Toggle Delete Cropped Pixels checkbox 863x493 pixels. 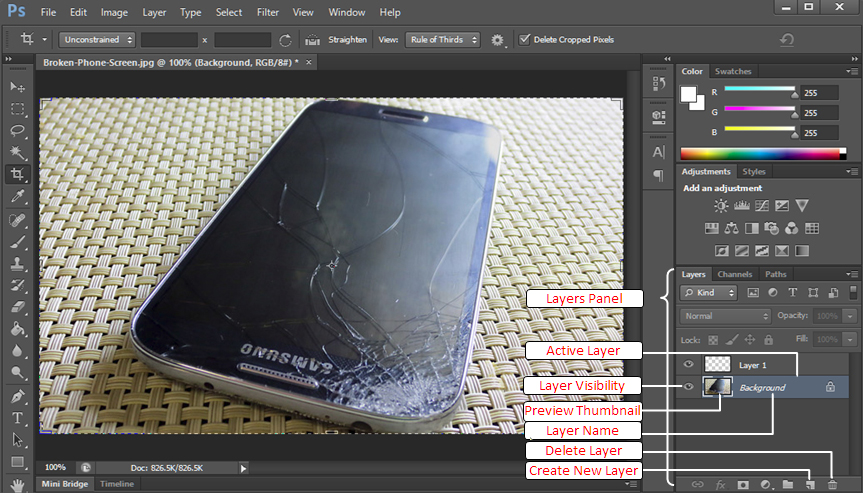[525, 39]
